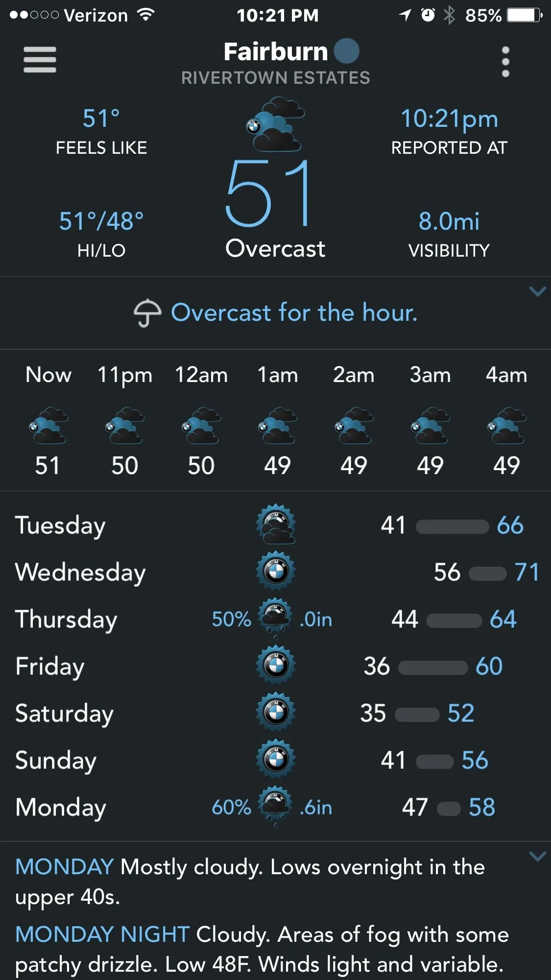Expand the forecast text chevron

tap(537, 856)
